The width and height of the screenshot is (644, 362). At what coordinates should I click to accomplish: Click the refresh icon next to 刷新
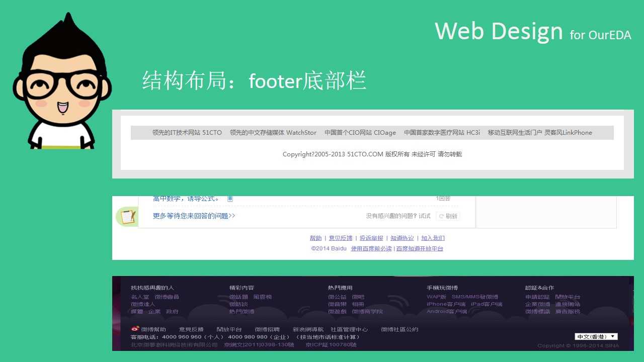441,216
